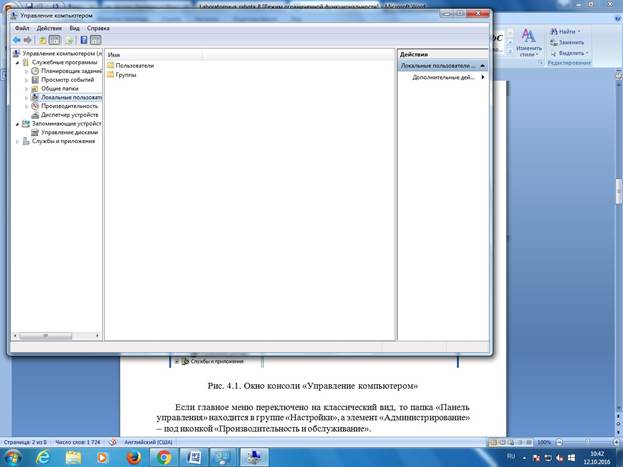This screenshot has height=467, width=623.
Task: Click the Up one level folder icon
Action: click(43, 40)
